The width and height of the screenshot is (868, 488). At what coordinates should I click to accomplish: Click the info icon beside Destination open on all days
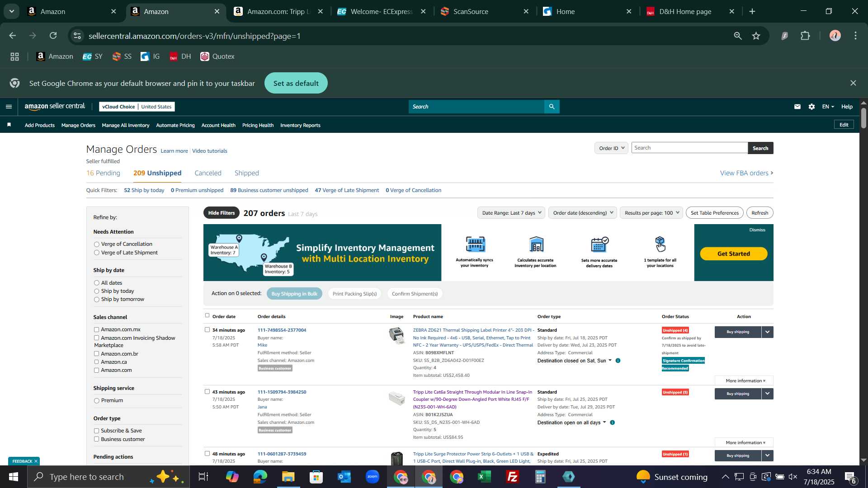tap(612, 422)
